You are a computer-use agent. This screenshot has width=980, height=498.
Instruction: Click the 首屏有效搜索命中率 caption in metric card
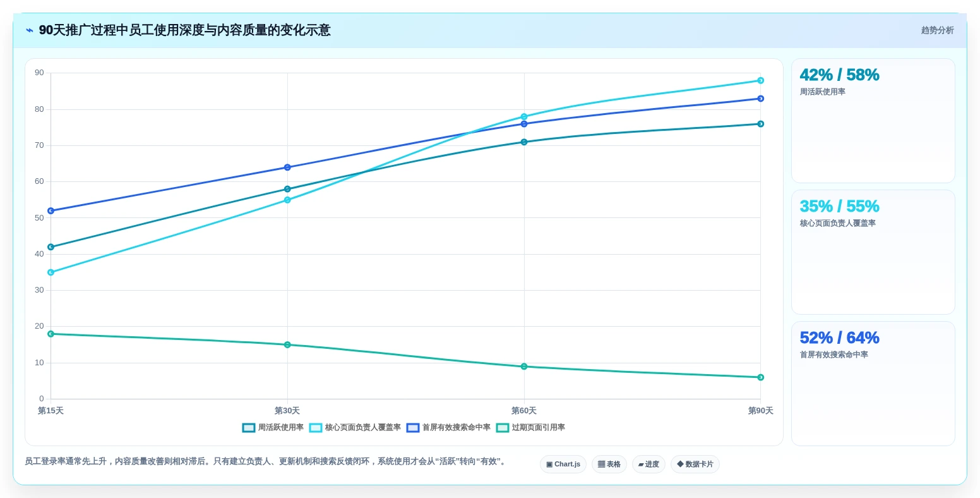click(834, 355)
